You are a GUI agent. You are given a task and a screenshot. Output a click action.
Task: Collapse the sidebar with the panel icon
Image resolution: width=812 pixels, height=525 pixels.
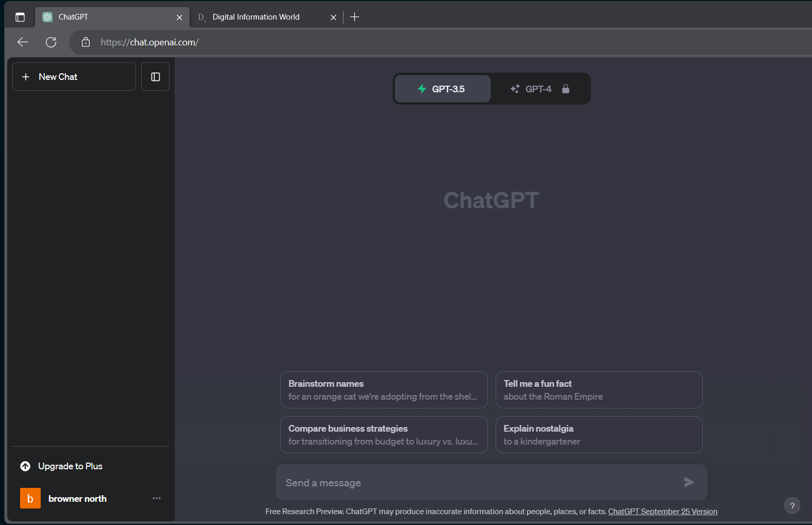click(156, 77)
